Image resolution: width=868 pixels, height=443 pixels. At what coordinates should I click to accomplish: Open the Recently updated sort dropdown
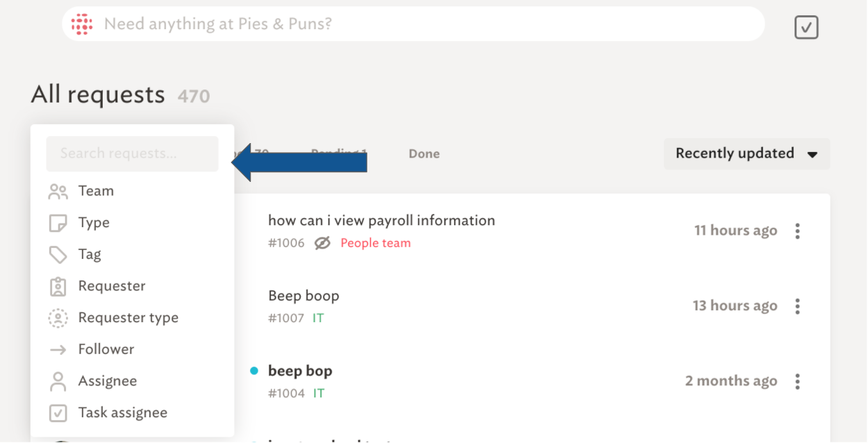(x=746, y=153)
